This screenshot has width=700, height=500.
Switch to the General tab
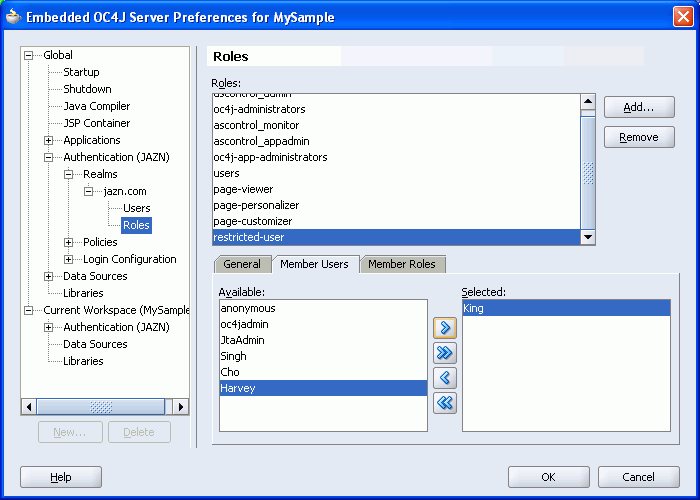click(242, 264)
